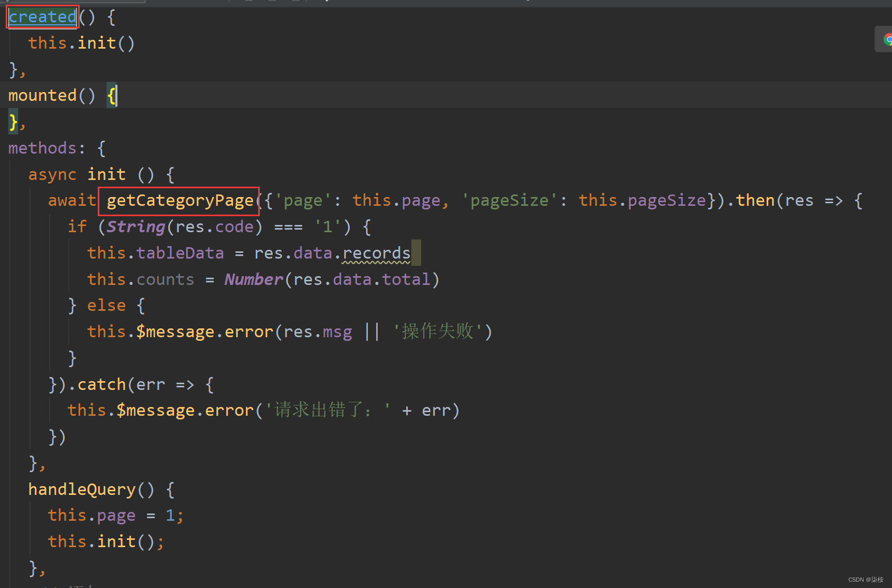Click 'this.init()' call inside created
892x588 pixels.
(81, 43)
